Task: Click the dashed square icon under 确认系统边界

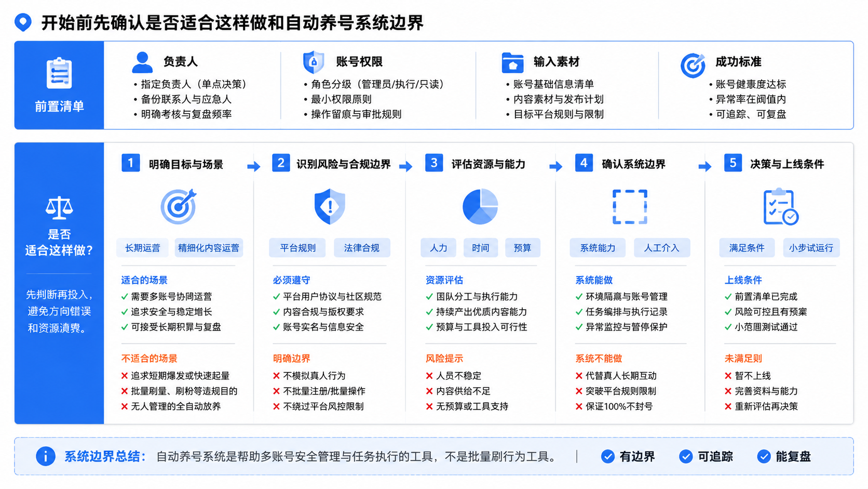Action: coord(630,206)
